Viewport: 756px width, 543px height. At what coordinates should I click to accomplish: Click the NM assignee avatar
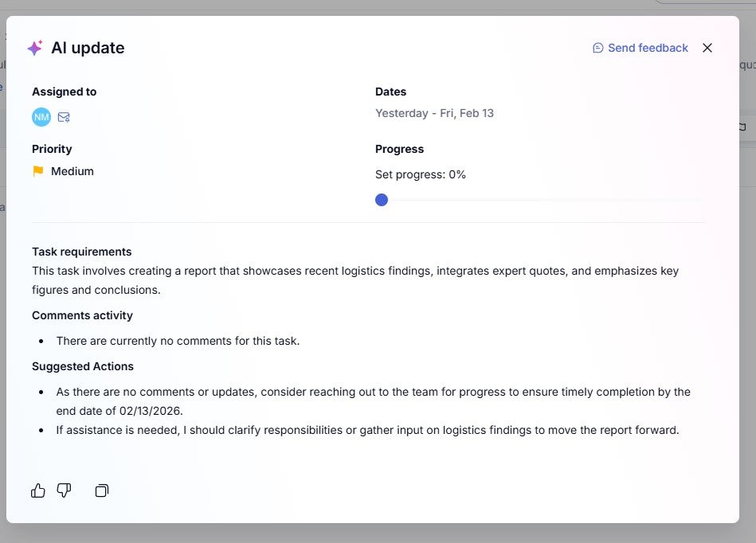tap(41, 116)
